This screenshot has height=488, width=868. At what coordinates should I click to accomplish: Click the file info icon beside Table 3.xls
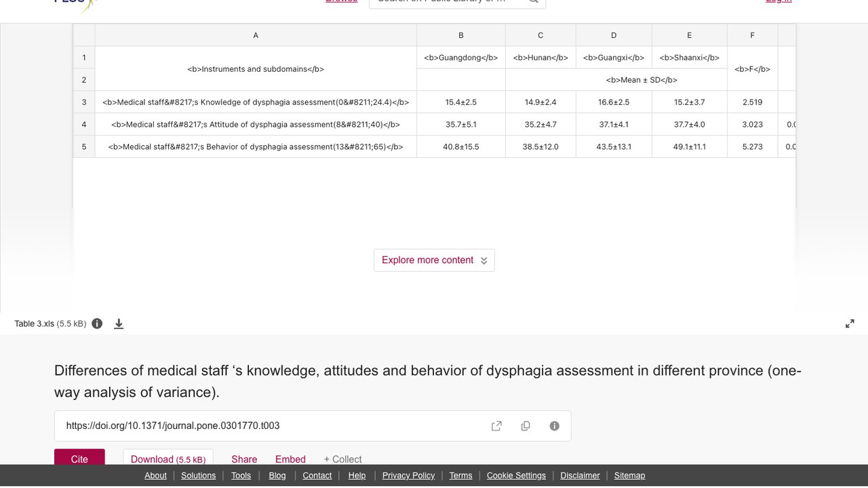click(97, 323)
